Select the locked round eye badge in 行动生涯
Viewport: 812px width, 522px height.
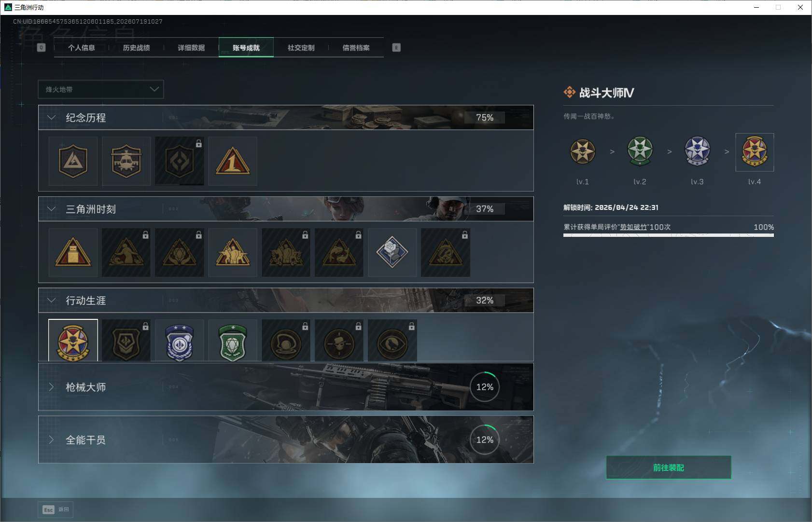[392, 341]
